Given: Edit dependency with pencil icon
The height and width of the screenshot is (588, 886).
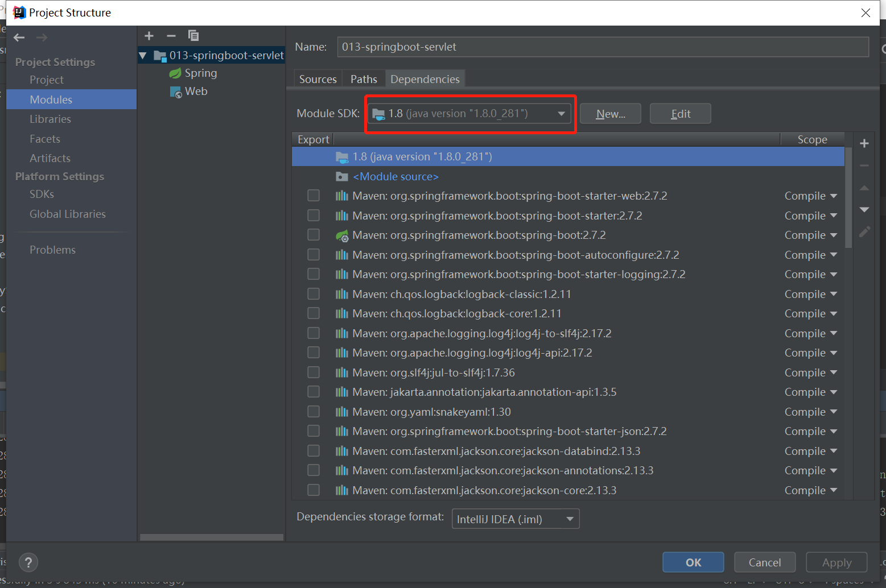Looking at the screenshot, I should pos(864,231).
